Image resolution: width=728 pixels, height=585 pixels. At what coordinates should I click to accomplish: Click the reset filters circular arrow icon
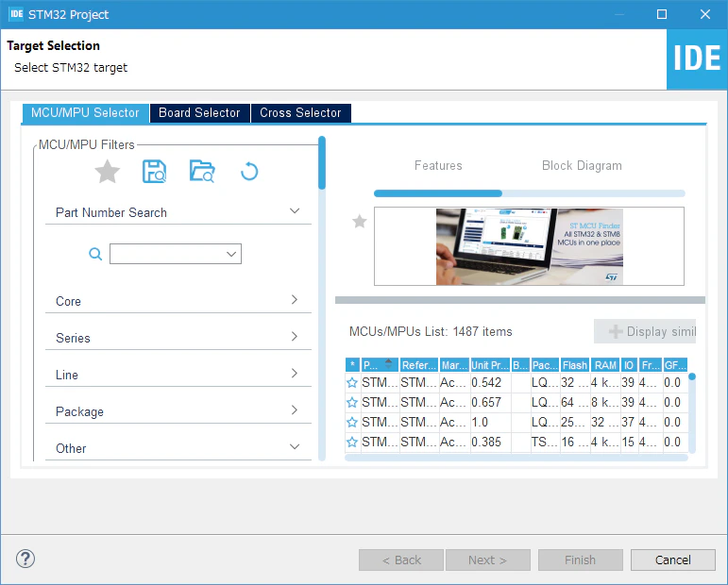click(249, 171)
